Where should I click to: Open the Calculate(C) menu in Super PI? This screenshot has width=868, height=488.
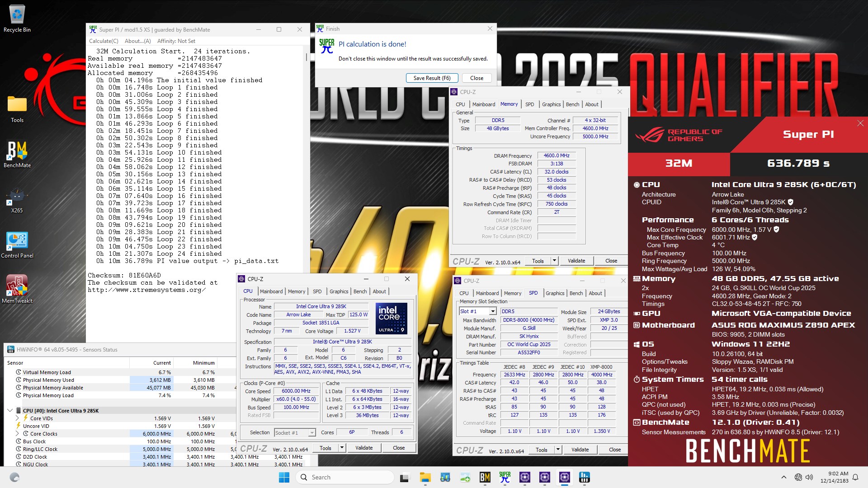click(104, 41)
